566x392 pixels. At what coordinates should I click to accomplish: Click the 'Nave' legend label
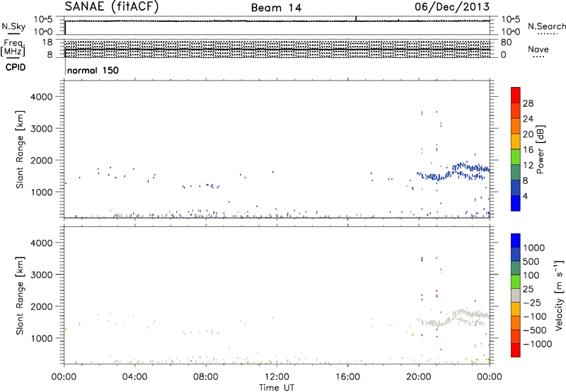tap(538, 50)
